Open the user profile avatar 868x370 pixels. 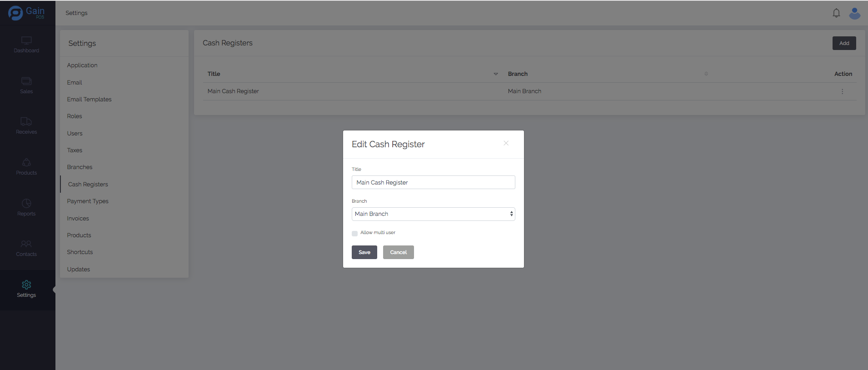(x=854, y=13)
